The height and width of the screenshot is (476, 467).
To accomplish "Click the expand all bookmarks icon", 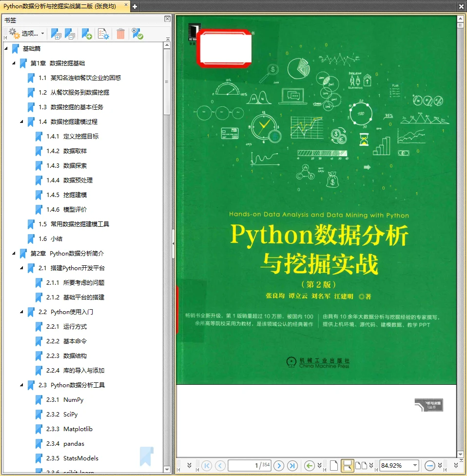I will click(x=56, y=34).
